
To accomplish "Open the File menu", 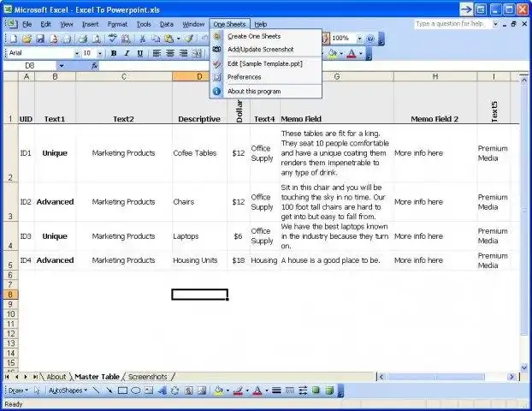I will click(x=27, y=24).
